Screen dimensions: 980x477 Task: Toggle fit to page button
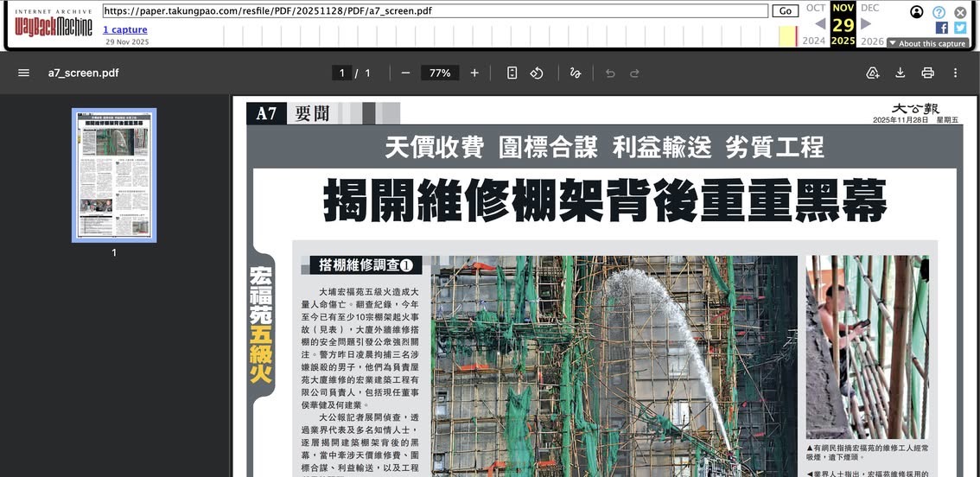point(512,73)
